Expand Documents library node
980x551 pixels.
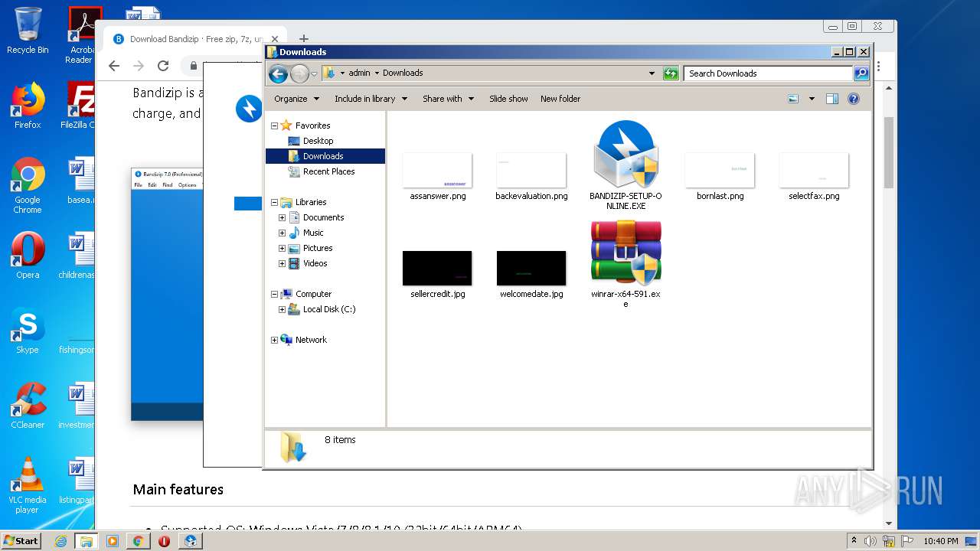coord(282,217)
